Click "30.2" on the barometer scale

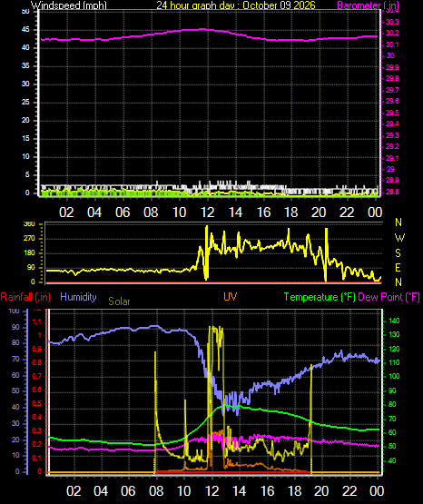(x=392, y=33)
